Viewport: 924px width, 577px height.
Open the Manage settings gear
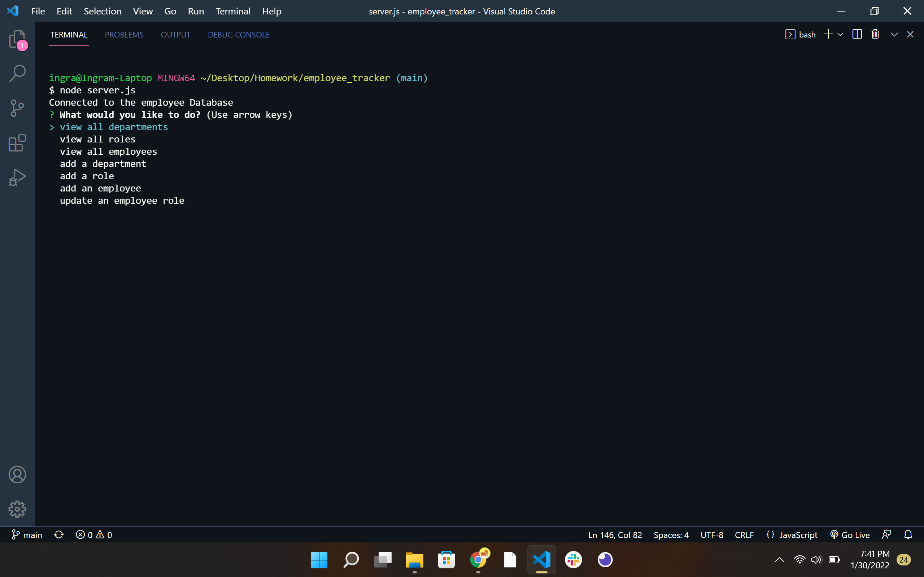coord(17,509)
